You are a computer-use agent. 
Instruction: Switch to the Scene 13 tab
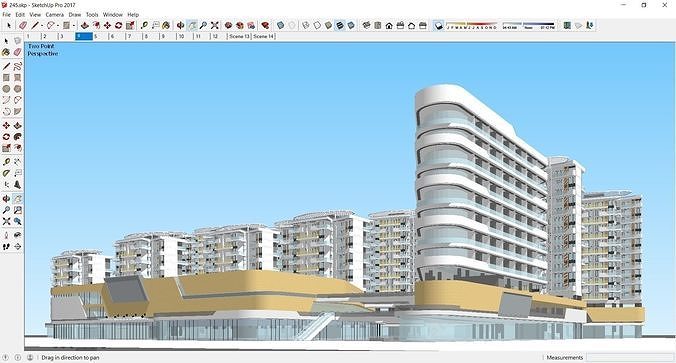click(239, 36)
